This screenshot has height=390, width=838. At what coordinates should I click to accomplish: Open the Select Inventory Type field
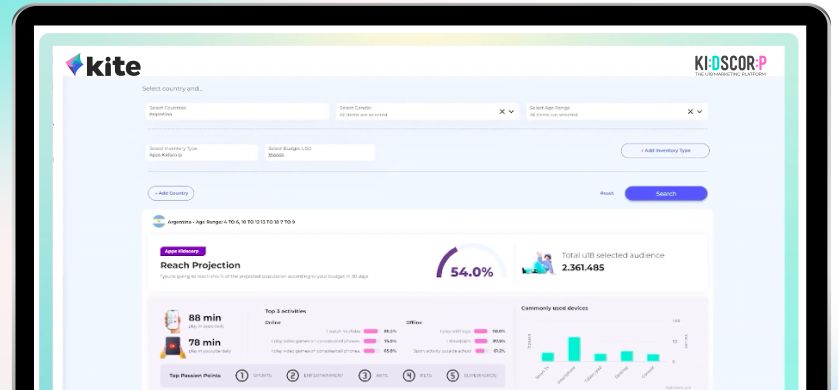coord(201,152)
